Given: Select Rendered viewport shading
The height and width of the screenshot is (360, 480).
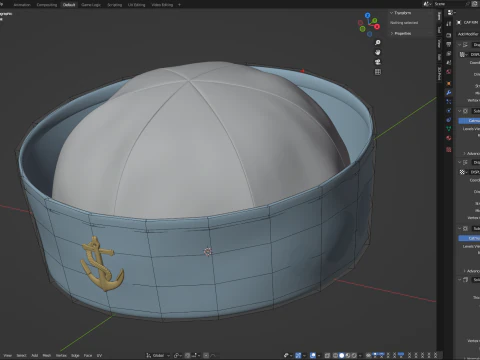Looking at the screenshot, I should point(354,355).
